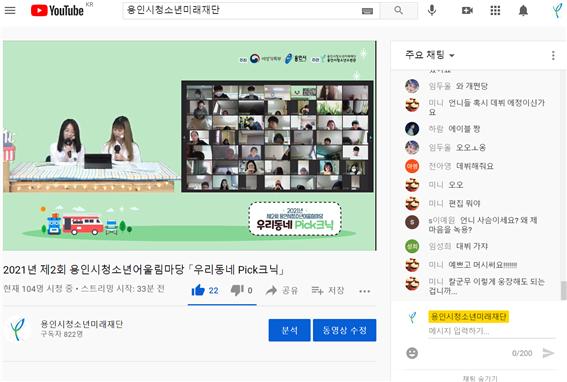Click the chat message input field

tap(491, 331)
